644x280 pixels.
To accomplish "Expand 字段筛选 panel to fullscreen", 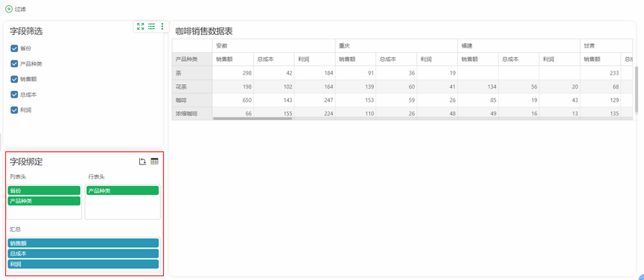I will pyautogui.click(x=141, y=26).
